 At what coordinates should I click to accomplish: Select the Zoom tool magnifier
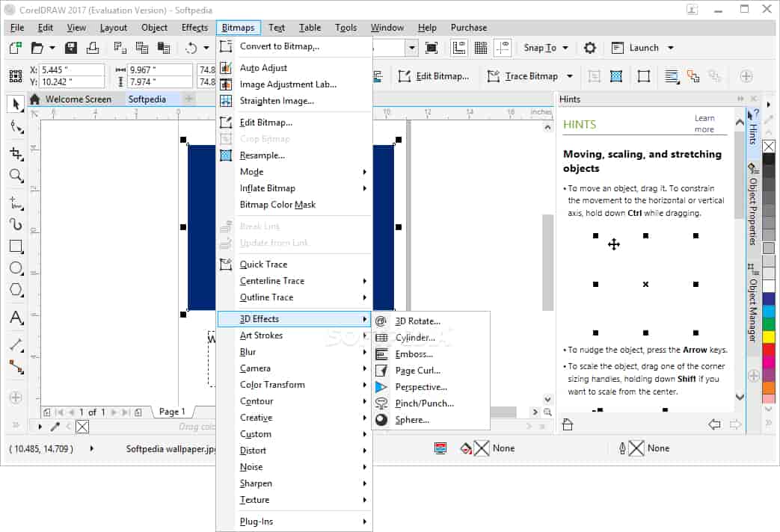[16, 175]
